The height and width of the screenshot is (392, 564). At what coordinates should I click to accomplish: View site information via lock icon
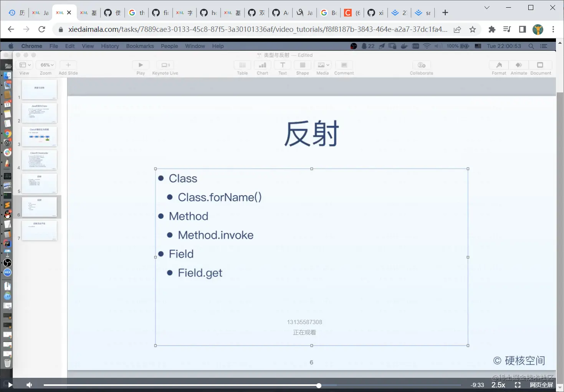[61, 30]
